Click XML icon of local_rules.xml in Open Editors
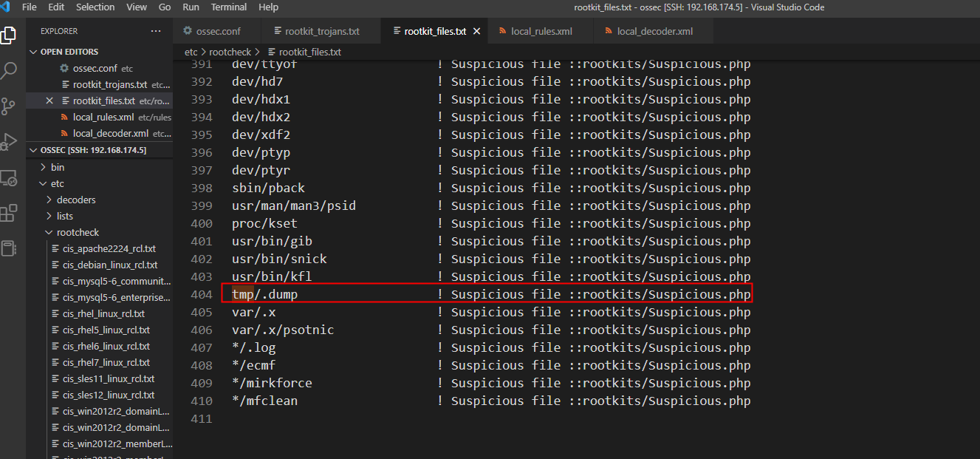The width and height of the screenshot is (980, 459). click(64, 117)
